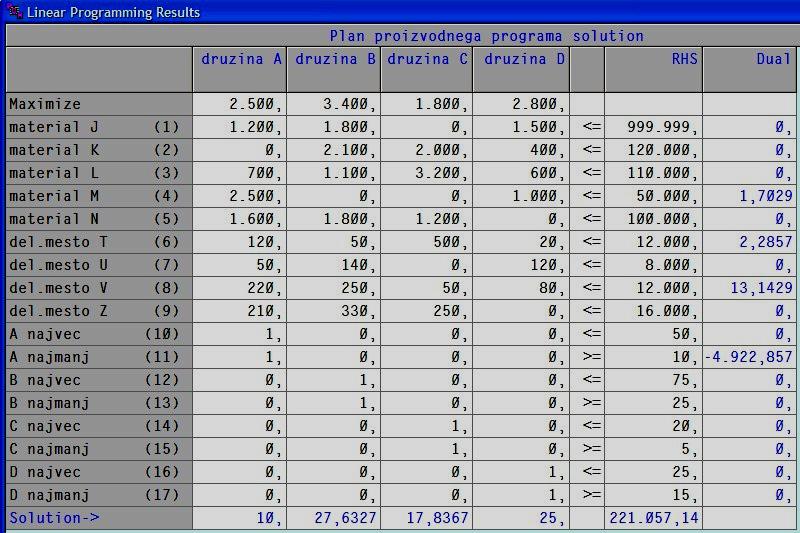Select the 'C najvec (14)' row label
This screenshot has width=800, height=533.
click(99, 426)
